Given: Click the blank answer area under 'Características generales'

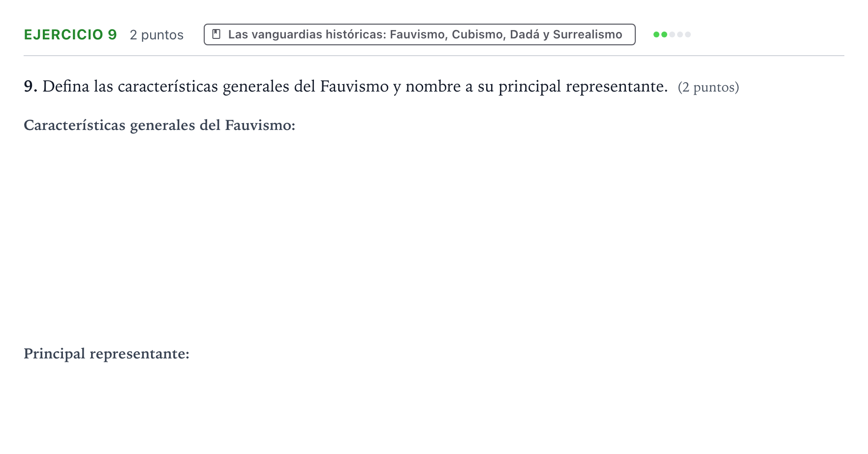Looking at the screenshot, I should (x=434, y=236).
